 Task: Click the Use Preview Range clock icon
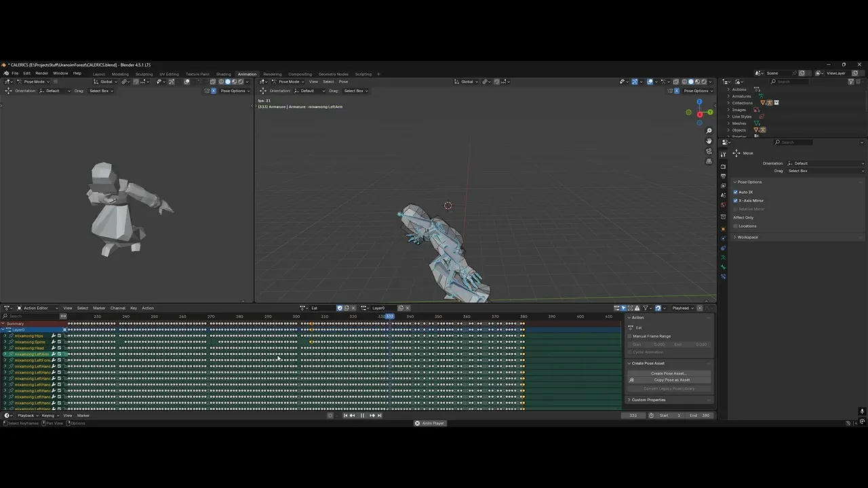pyautogui.click(x=651, y=415)
